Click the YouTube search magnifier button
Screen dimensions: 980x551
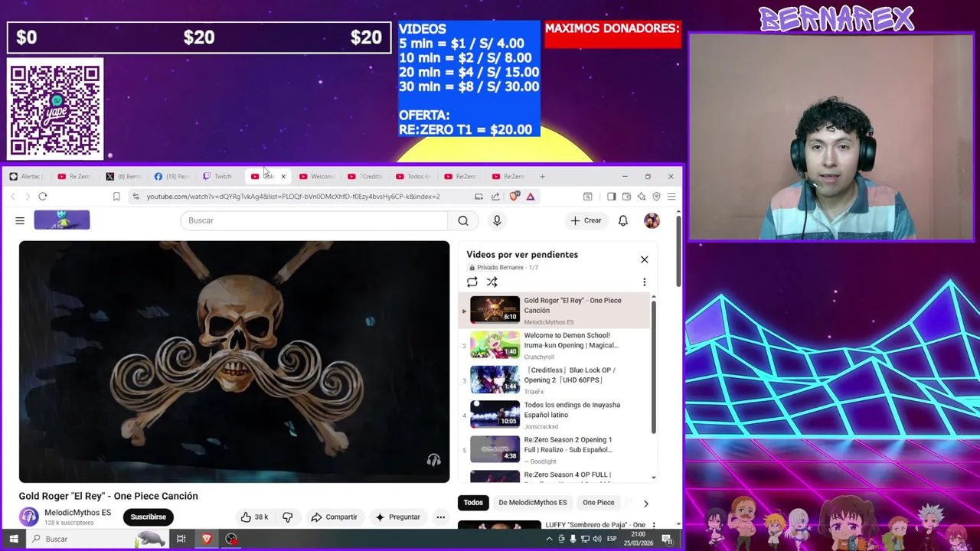point(463,220)
